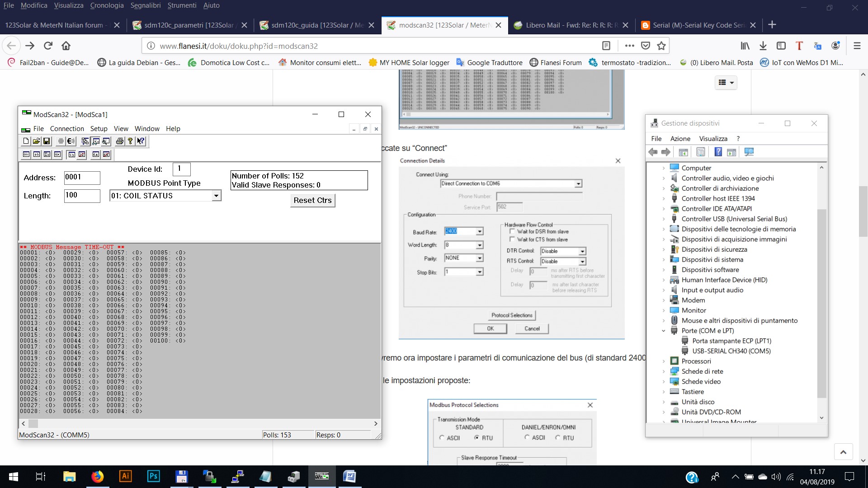Expand the Processori node in Gestione dispositivi
The height and width of the screenshot is (488, 868).
click(x=664, y=361)
